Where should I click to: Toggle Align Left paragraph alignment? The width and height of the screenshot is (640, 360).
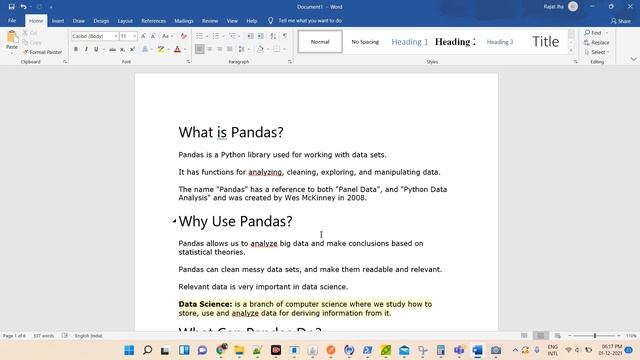point(199,49)
